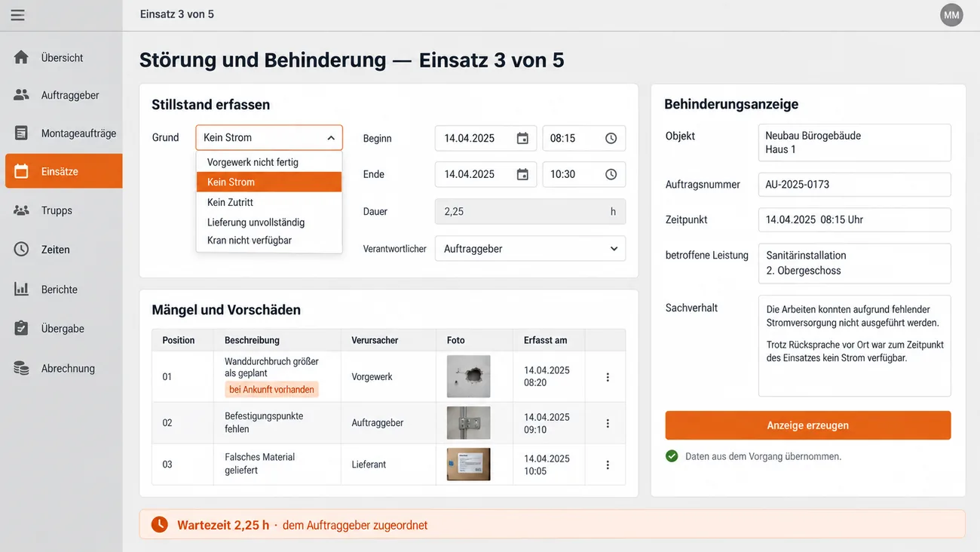Click the Übersicht home icon

pyautogui.click(x=21, y=57)
